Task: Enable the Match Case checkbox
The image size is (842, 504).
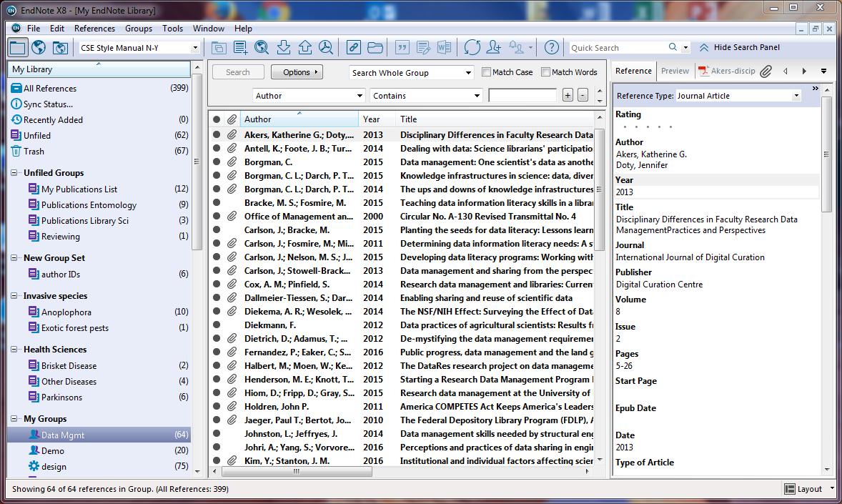Action: tap(487, 72)
